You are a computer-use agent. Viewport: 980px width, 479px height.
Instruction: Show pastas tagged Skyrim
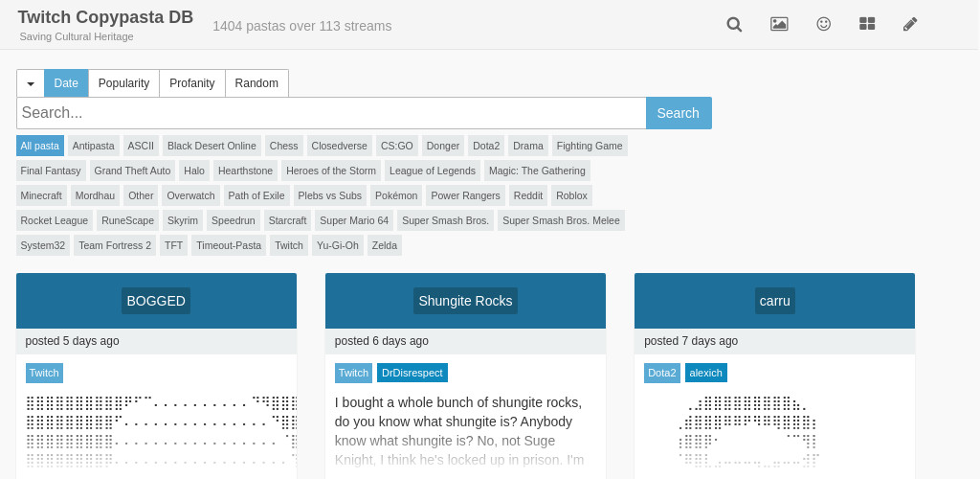click(183, 220)
